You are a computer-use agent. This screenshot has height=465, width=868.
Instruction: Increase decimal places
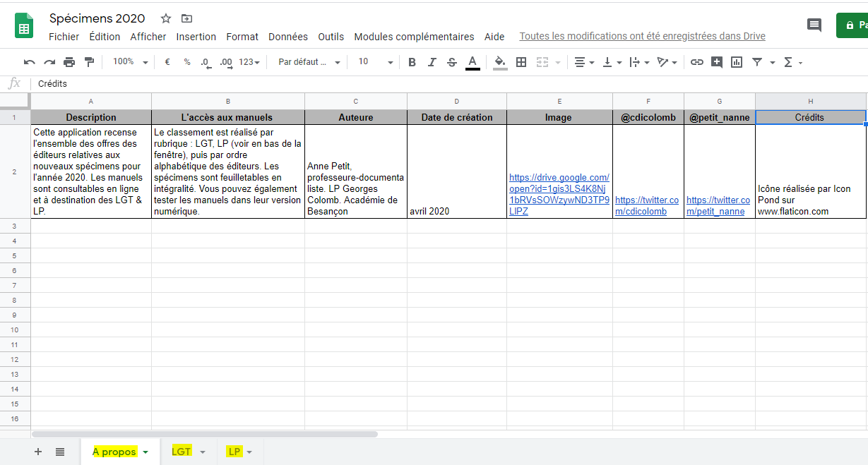(226, 62)
